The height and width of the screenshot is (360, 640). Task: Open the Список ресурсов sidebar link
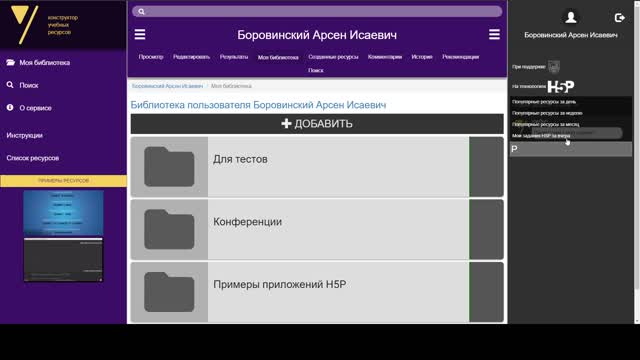(33, 158)
